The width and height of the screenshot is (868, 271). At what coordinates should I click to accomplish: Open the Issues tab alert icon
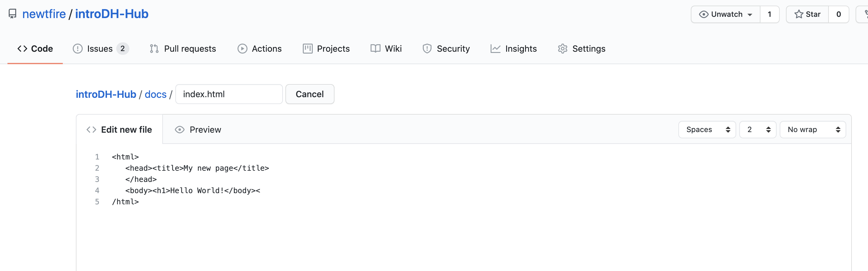pos(78,48)
